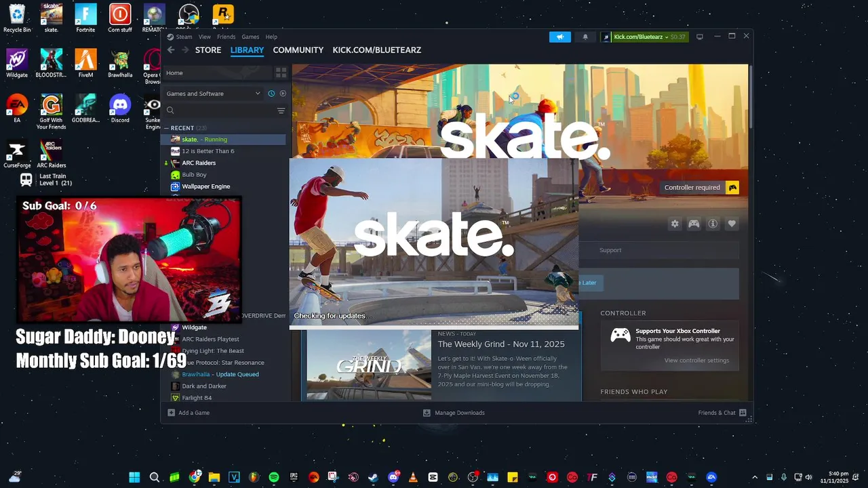868x488 pixels.
Task: Open Recycle Bin on desktop
Action: pyautogui.click(x=17, y=18)
